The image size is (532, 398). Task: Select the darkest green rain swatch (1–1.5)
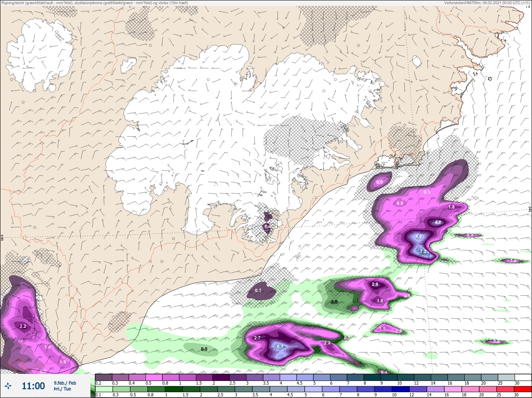pos(174,389)
